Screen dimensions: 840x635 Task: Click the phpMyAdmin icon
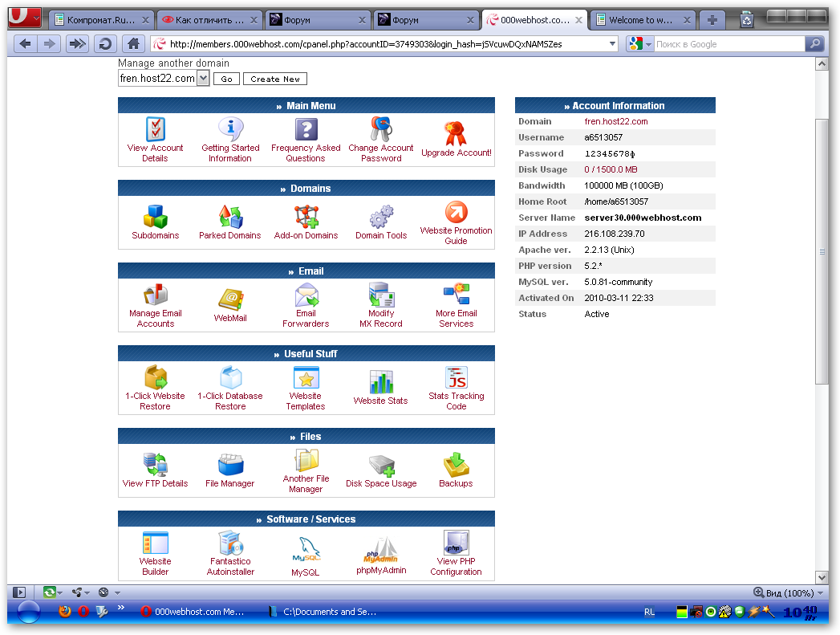click(381, 550)
